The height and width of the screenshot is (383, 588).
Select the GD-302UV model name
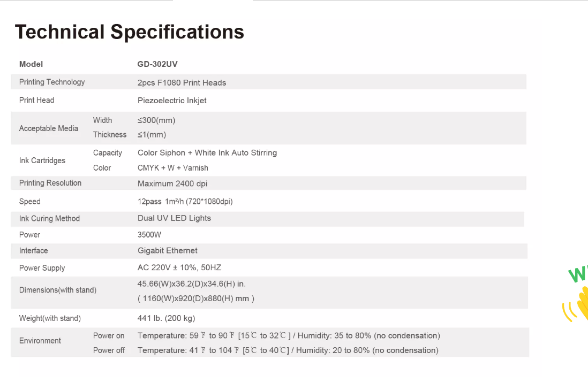tap(157, 64)
